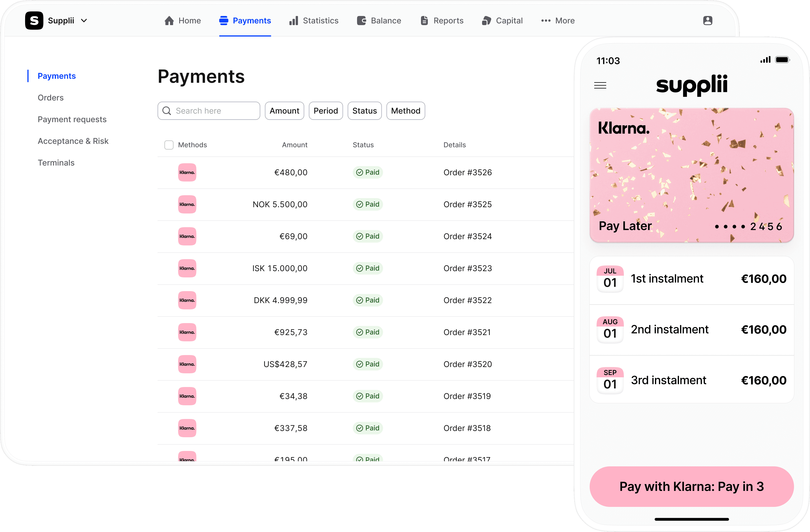The image size is (810, 532).
Task: Open the hamburger menu on the phone
Action: (600, 85)
